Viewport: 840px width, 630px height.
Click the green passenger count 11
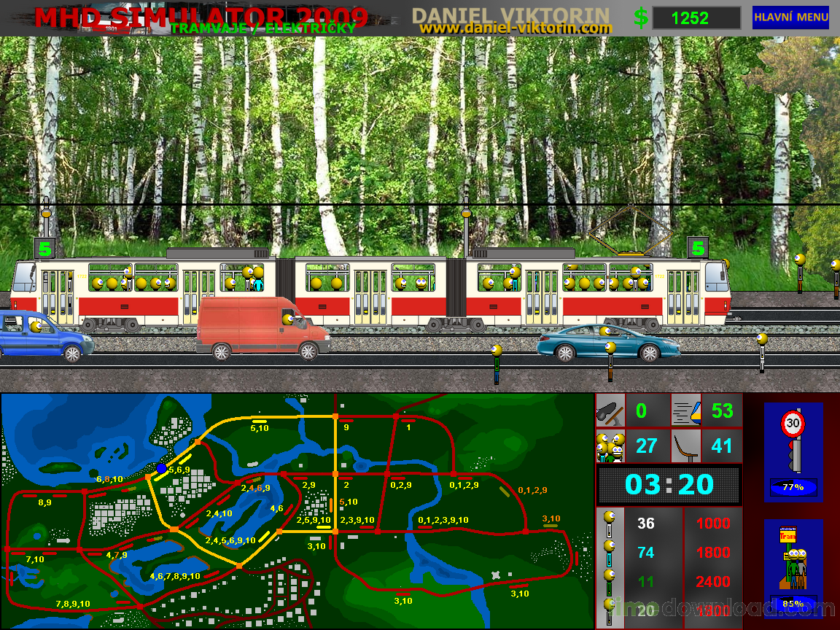[646, 582]
